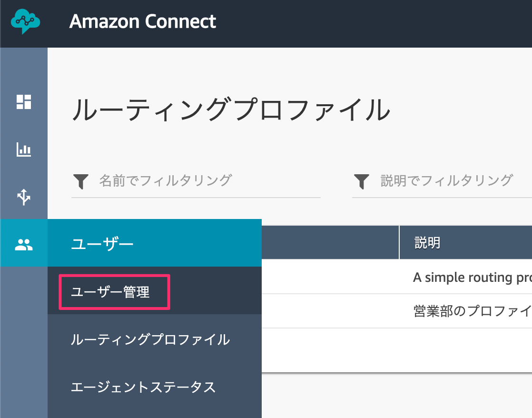Viewport: 532px width, 418px height.
Task: Select the 営業部のプロファイル table row
Action: 397,311
